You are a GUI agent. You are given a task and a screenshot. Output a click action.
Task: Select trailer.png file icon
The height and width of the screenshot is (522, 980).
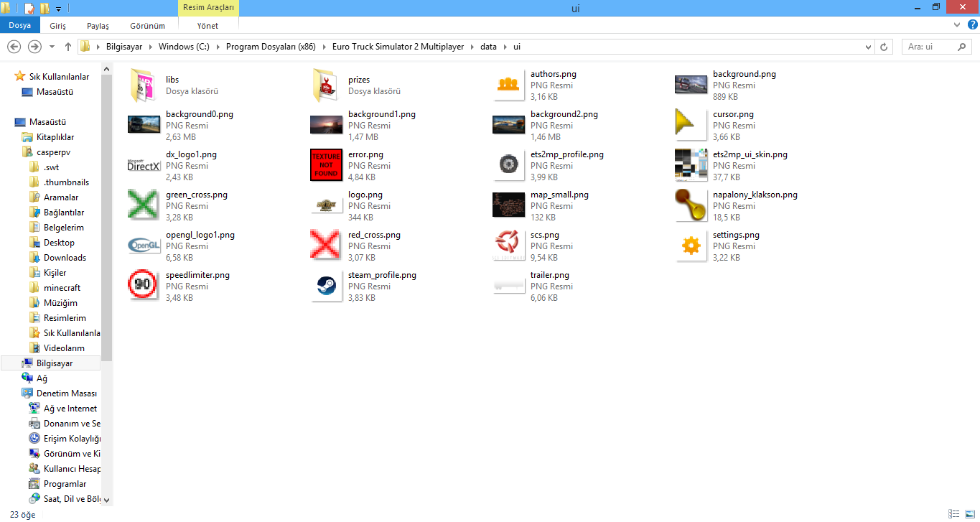pos(508,286)
